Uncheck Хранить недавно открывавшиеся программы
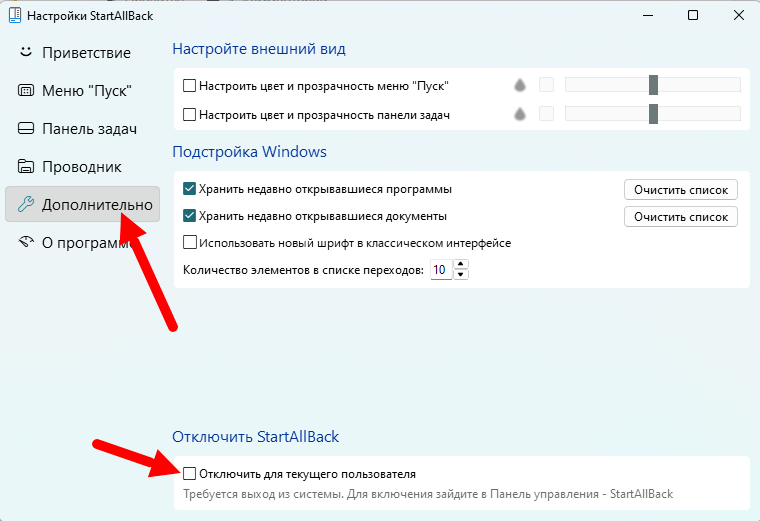 (x=190, y=189)
